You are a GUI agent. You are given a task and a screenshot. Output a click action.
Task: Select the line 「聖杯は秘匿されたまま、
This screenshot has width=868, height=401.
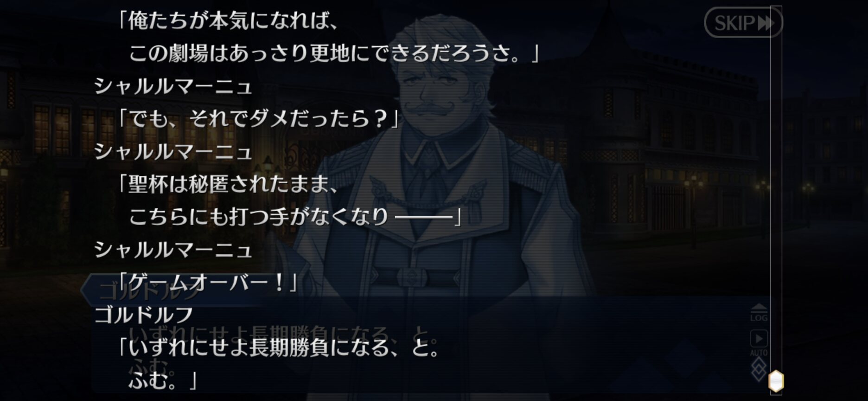click(x=227, y=185)
